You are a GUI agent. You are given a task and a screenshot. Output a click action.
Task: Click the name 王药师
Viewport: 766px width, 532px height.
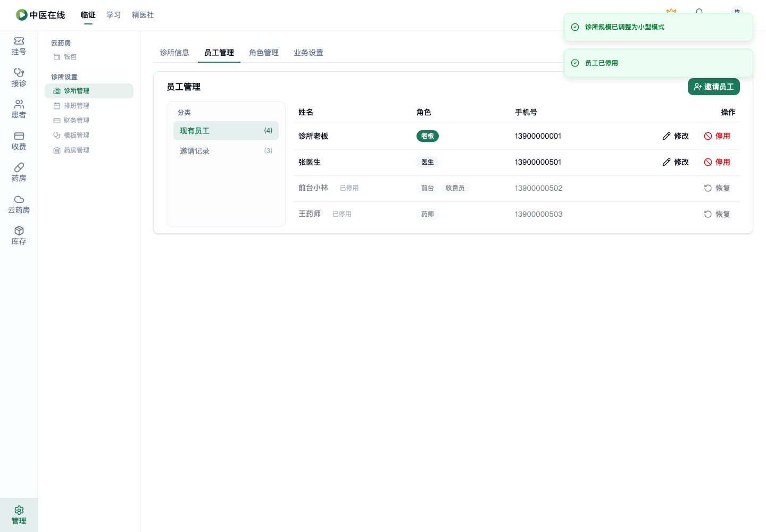(310, 214)
